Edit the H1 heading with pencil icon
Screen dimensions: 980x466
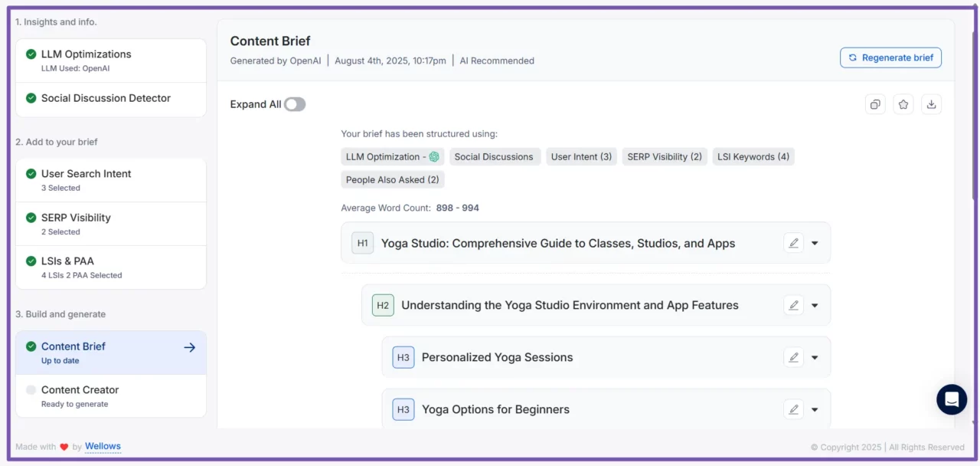click(793, 243)
